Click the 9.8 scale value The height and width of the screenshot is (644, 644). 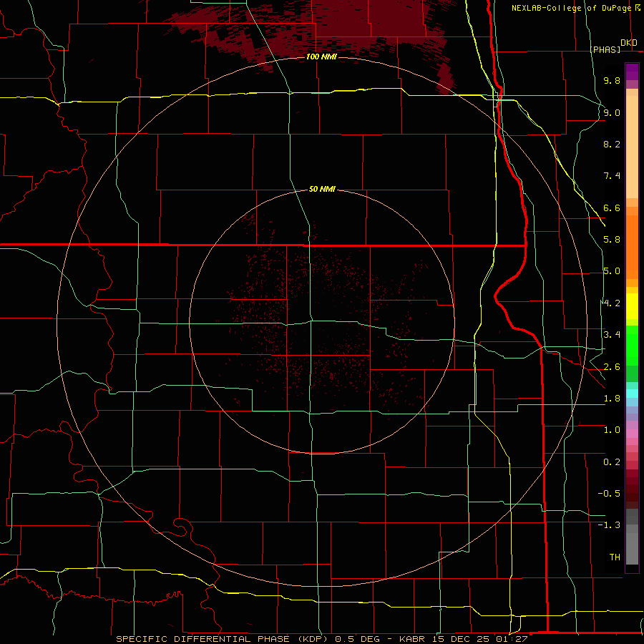point(612,80)
